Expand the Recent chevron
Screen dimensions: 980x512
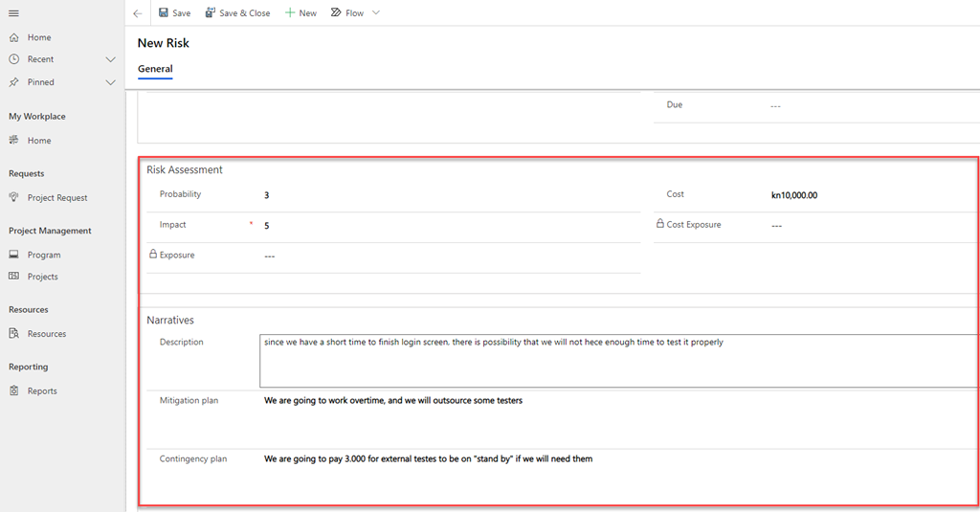[x=110, y=59]
